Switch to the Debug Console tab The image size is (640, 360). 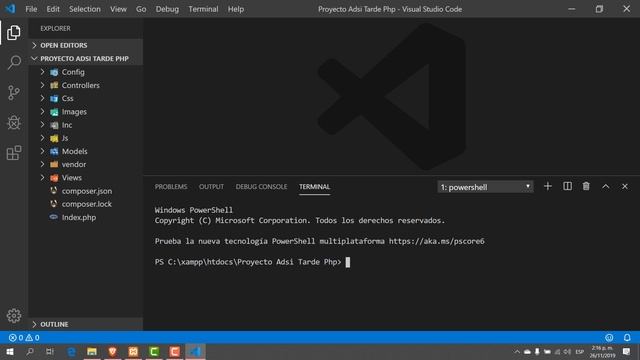[x=261, y=187]
